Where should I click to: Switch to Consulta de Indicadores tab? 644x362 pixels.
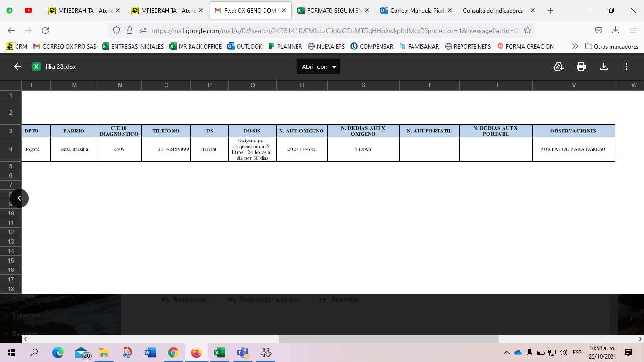499,10
